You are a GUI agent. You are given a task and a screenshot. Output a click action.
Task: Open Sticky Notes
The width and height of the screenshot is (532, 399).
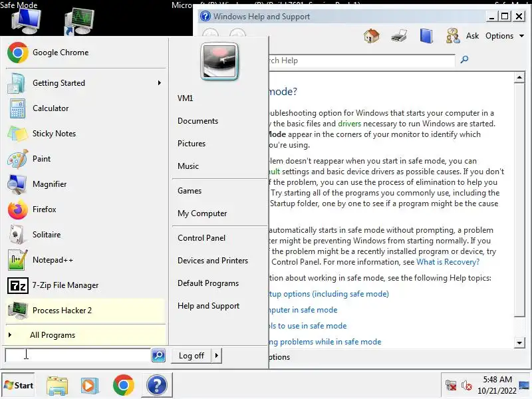click(x=85, y=134)
